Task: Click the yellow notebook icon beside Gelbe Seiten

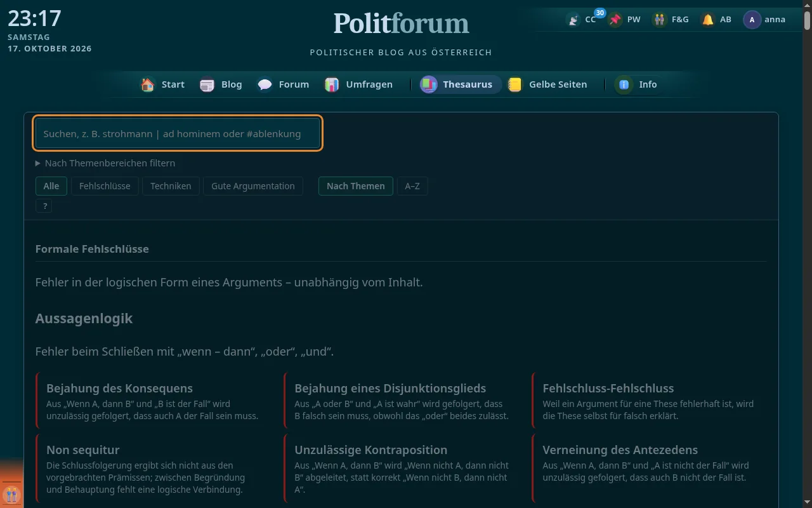Action: 515,84
